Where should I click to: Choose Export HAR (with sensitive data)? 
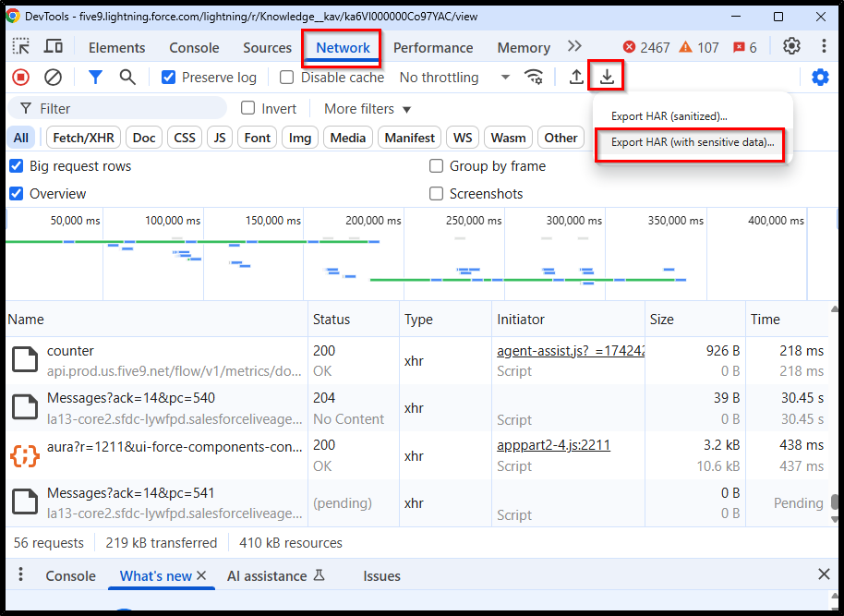point(693,142)
